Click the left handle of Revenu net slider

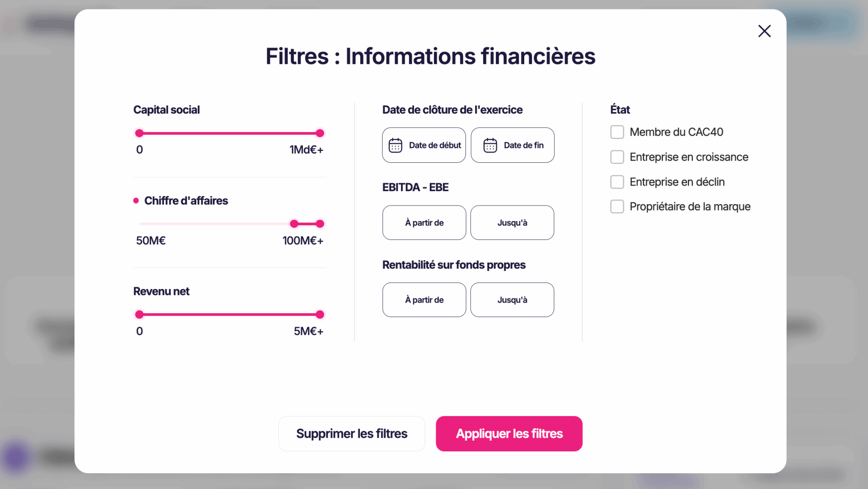coord(139,314)
